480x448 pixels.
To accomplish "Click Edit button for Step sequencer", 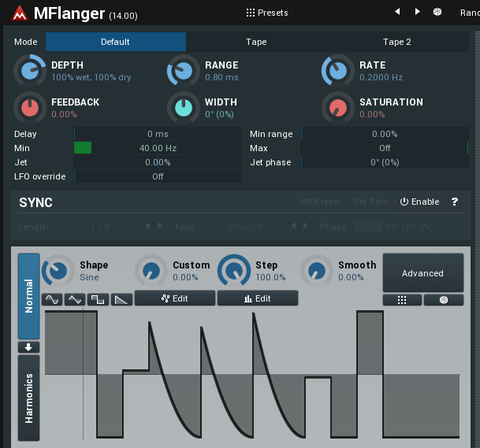I will tap(258, 298).
